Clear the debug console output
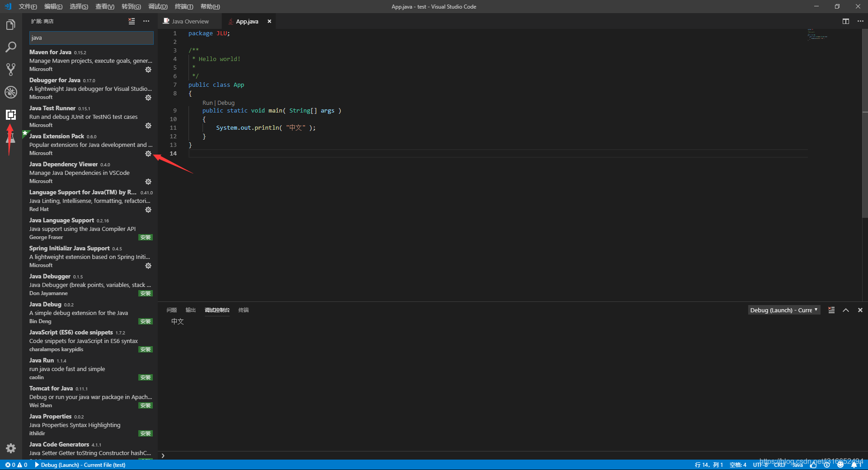This screenshot has height=470, width=868. click(831, 310)
